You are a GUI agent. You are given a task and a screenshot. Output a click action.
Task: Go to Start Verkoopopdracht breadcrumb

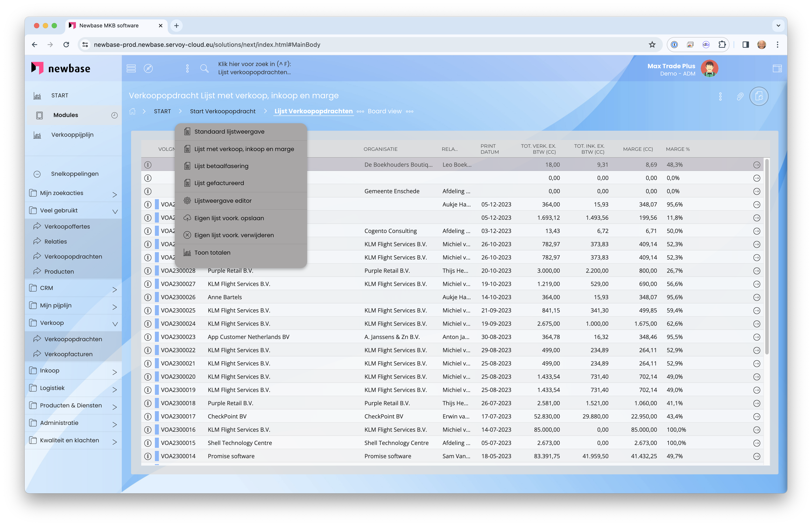(x=222, y=111)
